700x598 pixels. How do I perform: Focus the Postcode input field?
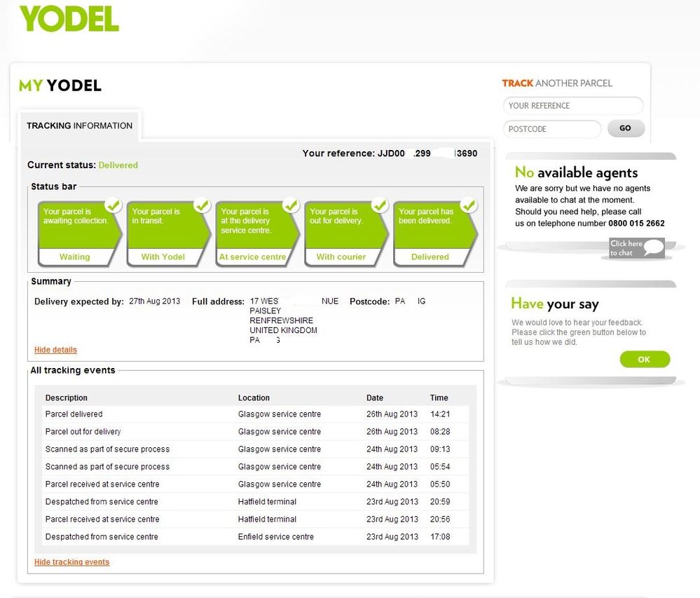[551, 129]
